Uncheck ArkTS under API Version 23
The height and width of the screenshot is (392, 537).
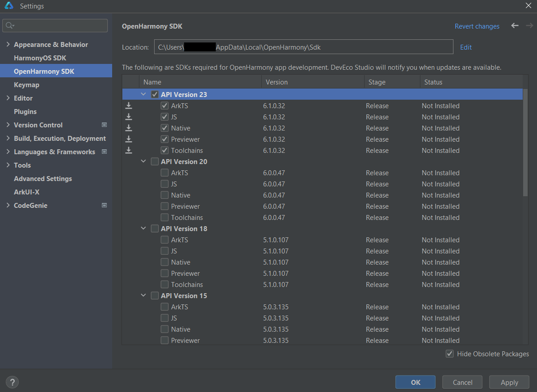(165, 106)
